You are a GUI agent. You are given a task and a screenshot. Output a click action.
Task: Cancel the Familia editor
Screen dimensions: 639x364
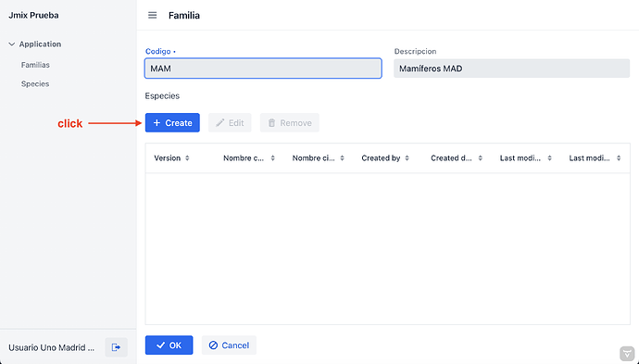pos(229,345)
